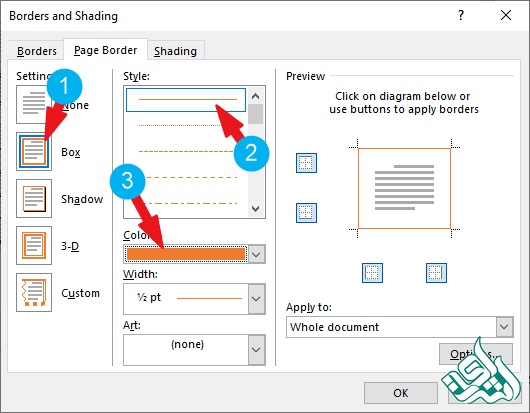
Task: Toggle the right border preview button
Action: pyautogui.click(x=436, y=273)
